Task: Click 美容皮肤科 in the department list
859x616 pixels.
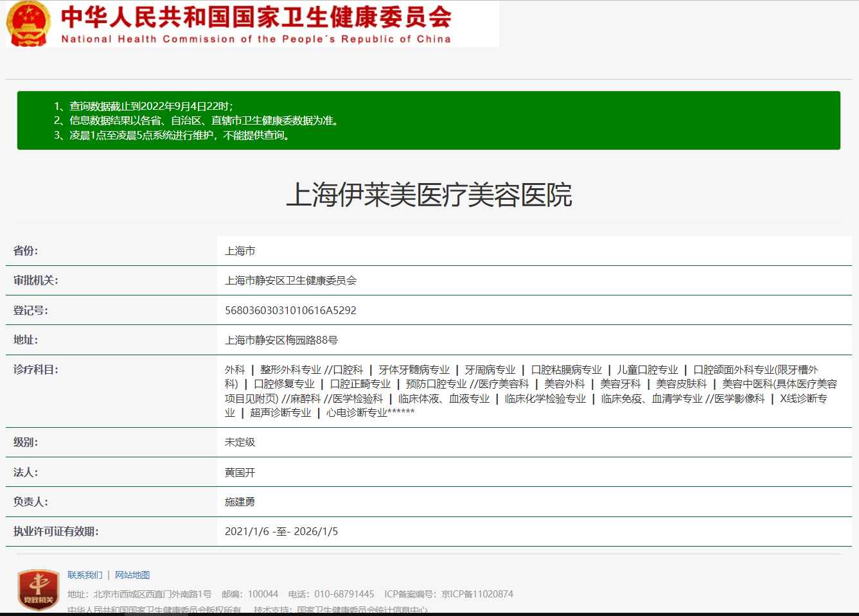Action: 681,384
